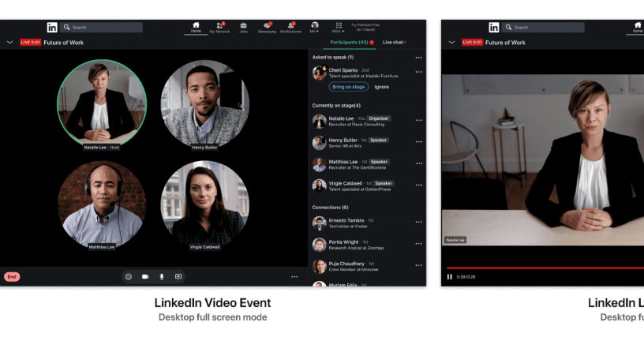Toggle the camera on or off

coord(145,277)
